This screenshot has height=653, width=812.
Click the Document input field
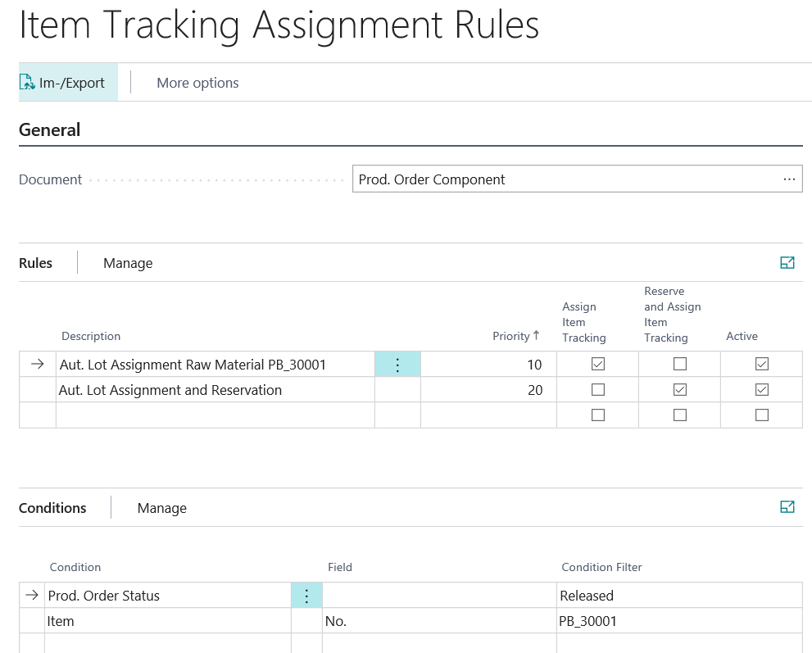(577, 179)
